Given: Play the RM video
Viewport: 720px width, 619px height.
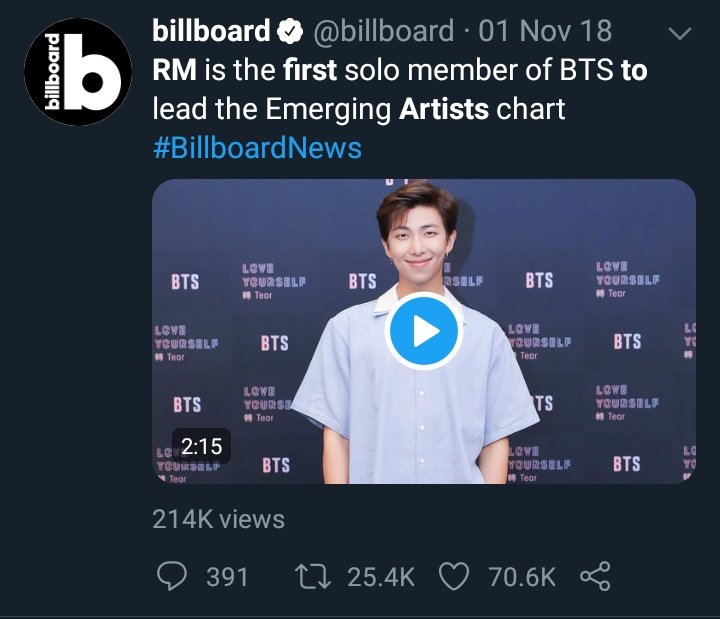Looking at the screenshot, I should 423,333.
